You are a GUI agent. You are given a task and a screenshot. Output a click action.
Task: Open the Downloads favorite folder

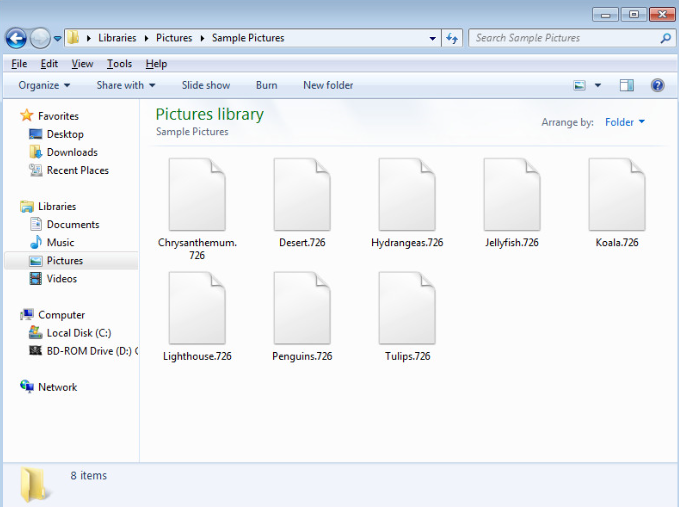pos(71,152)
